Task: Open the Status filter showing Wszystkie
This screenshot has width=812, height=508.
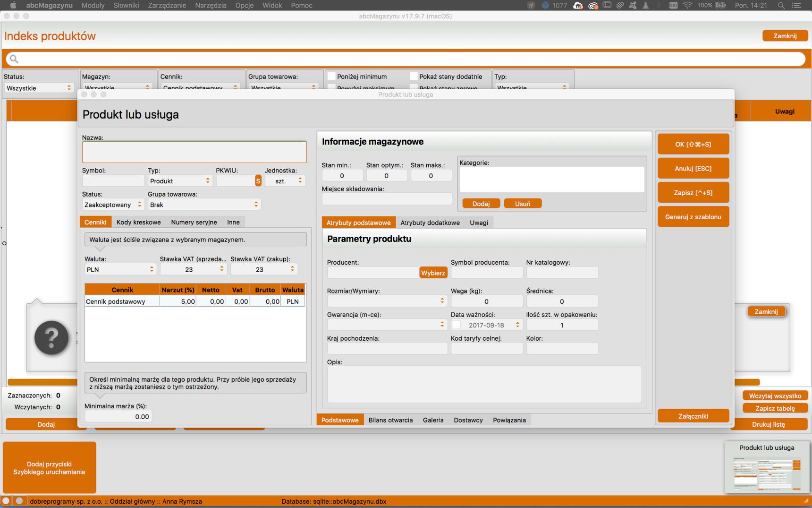Action: (x=39, y=88)
